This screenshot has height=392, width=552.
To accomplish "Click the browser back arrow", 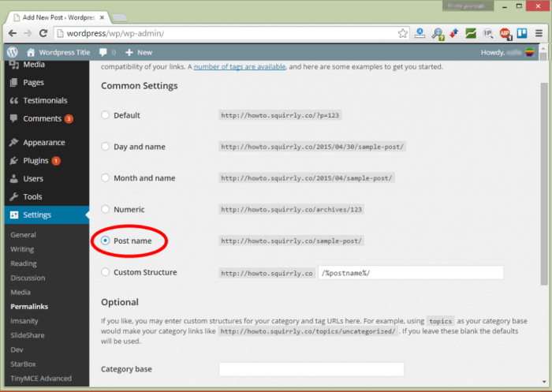I will (x=12, y=33).
